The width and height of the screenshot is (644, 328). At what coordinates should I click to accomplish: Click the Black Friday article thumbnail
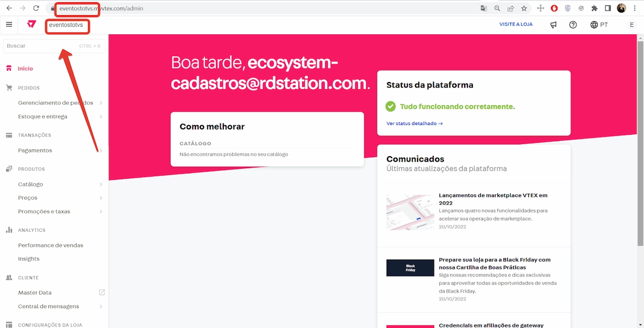(x=410, y=268)
